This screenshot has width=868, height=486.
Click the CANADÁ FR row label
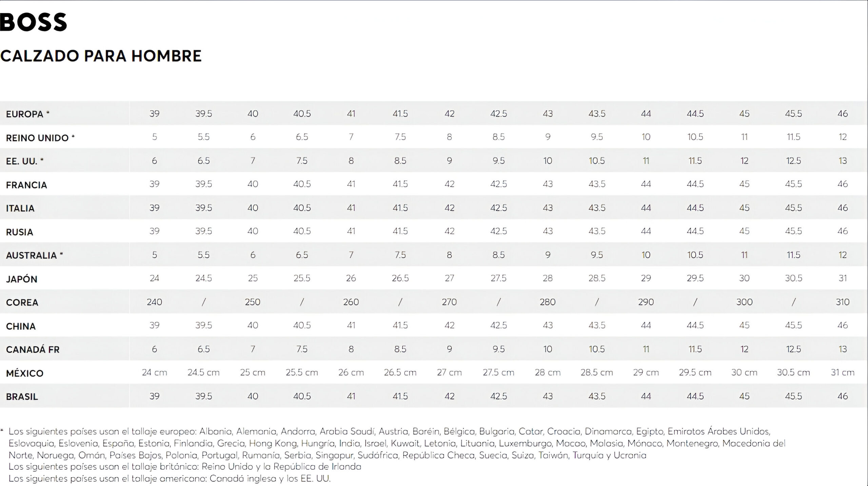click(x=33, y=350)
